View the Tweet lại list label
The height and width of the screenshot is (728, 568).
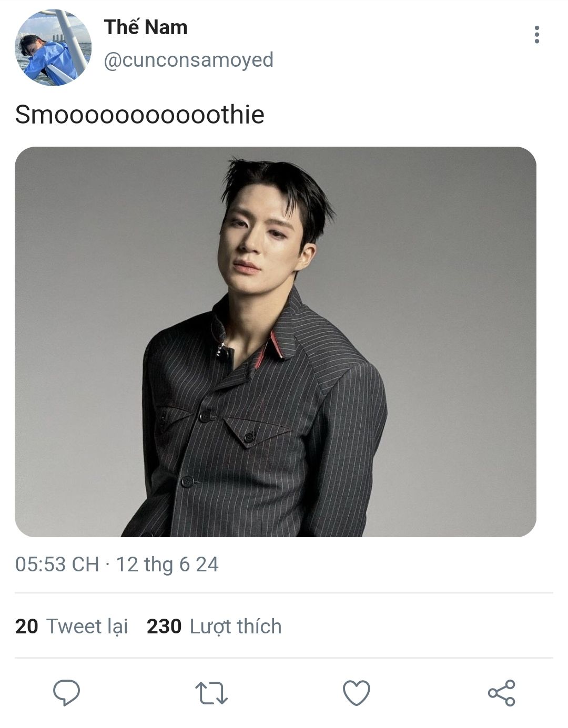pyautogui.click(x=87, y=627)
